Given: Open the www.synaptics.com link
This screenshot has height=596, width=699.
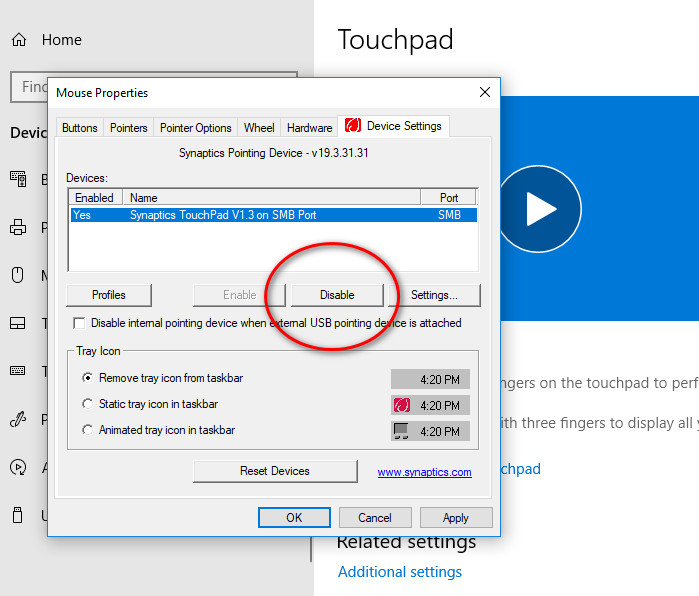Looking at the screenshot, I should click(424, 472).
